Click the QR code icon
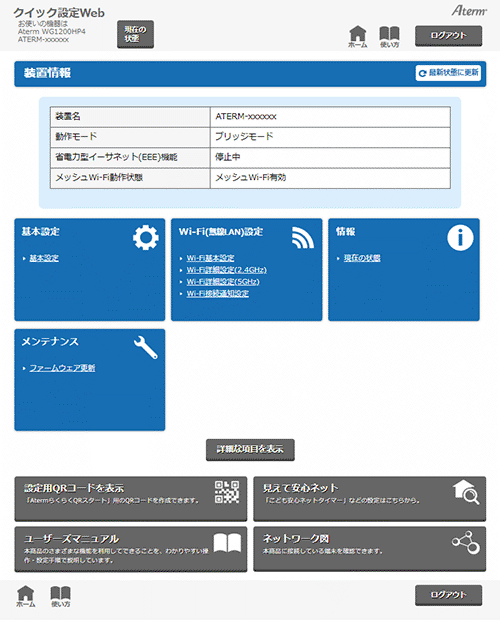 click(227, 492)
